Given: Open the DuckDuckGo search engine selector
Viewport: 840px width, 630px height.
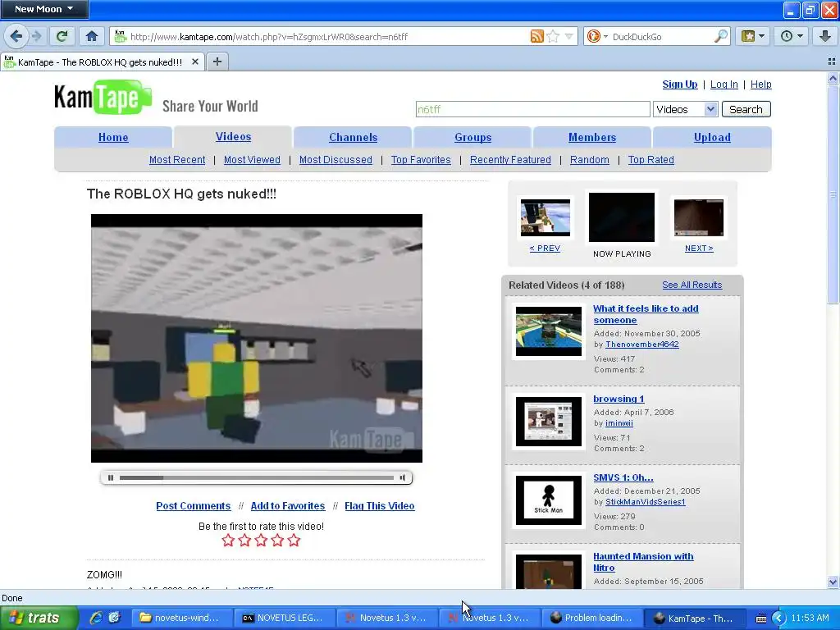Looking at the screenshot, I should pyautogui.click(x=597, y=36).
